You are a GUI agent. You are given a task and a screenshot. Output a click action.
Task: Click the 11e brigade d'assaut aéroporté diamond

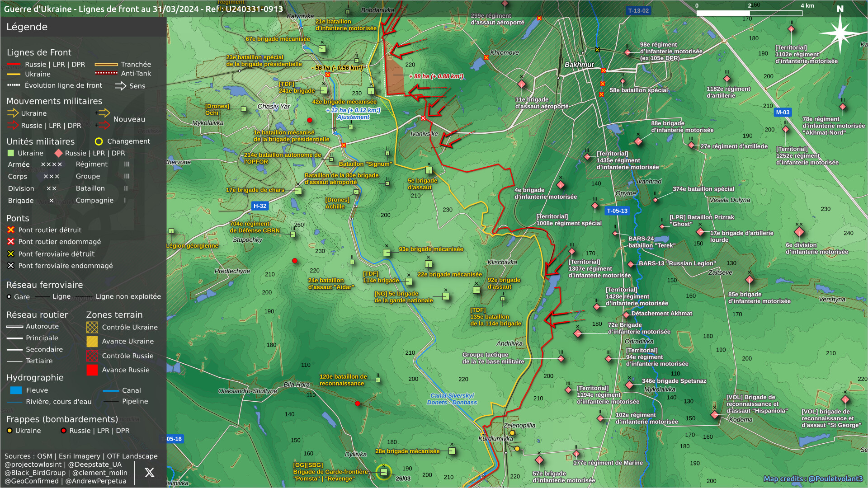(522, 84)
